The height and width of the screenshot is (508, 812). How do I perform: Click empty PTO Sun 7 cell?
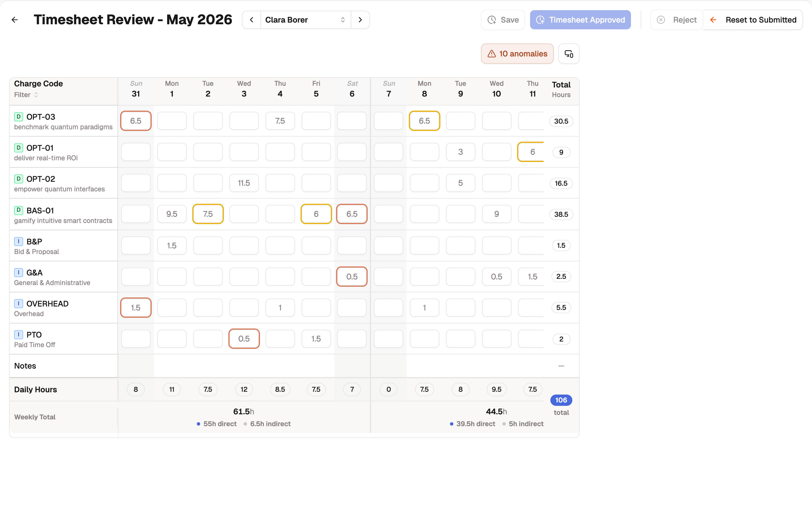(x=389, y=339)
